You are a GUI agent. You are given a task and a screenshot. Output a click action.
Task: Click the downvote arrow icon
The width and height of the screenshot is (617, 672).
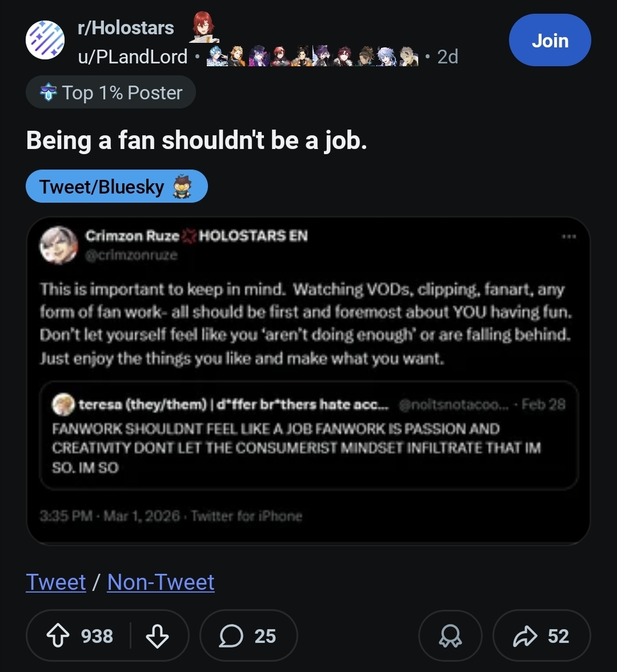tap(157, 635)
